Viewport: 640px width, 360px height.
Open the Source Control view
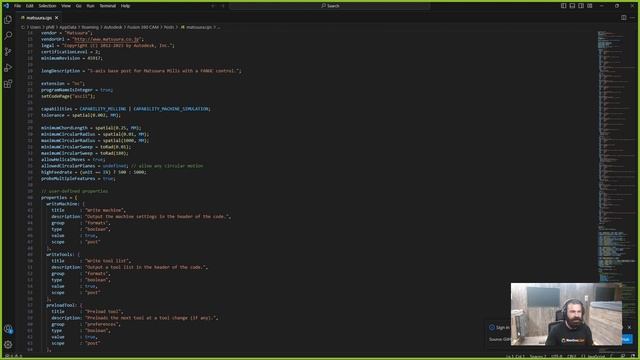[8, 51]
